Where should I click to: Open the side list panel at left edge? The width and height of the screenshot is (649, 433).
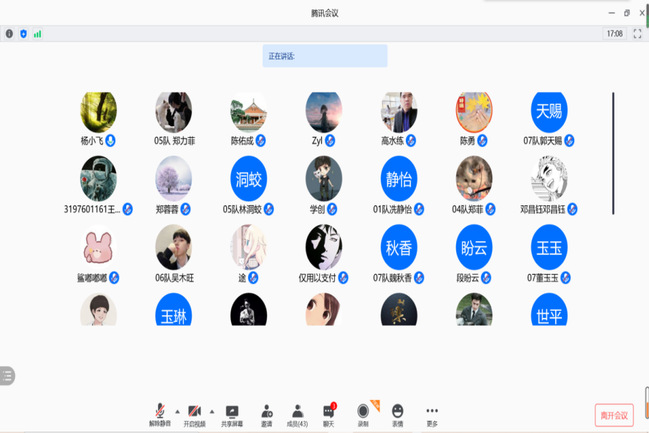point(7,376)
